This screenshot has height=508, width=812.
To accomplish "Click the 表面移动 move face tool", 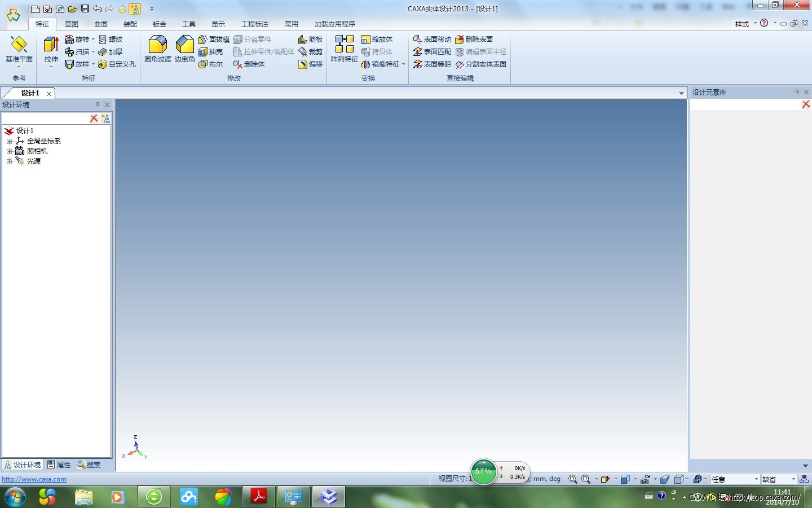I will point(432,40).
